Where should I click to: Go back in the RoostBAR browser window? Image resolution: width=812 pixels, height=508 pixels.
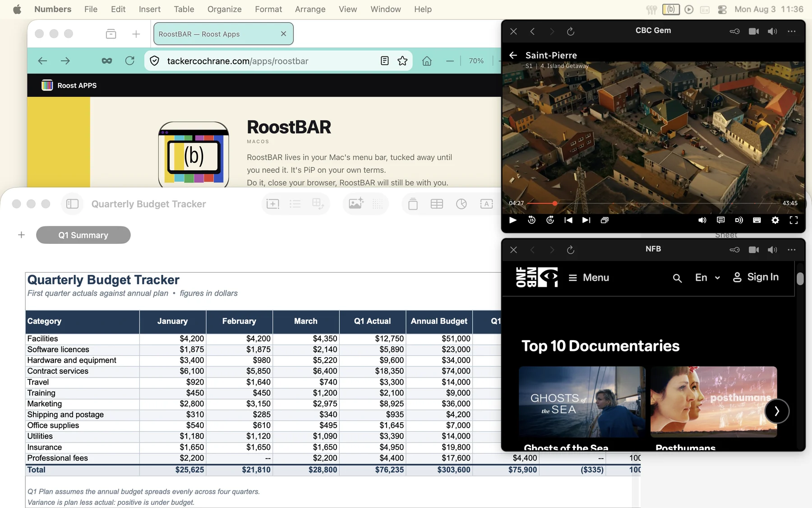click(x=42, y=61)
